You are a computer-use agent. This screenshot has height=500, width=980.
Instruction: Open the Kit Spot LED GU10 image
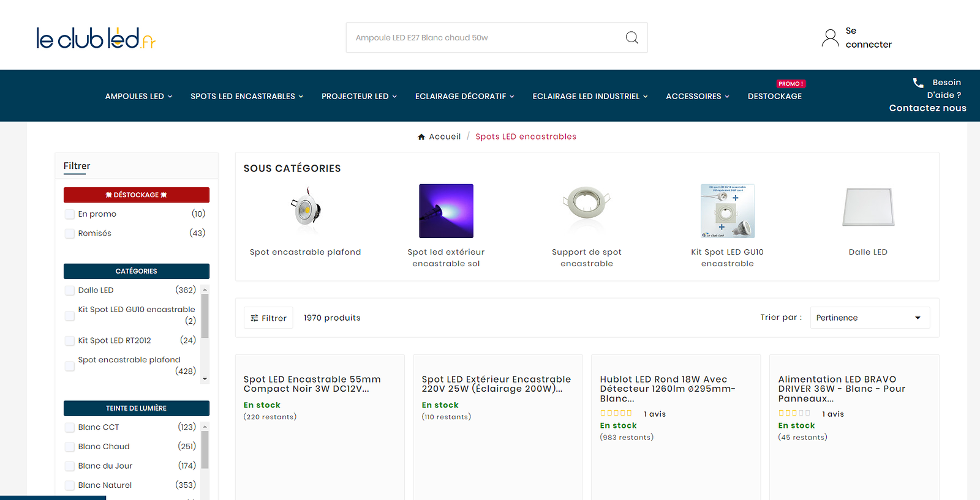tap(728, 211)
